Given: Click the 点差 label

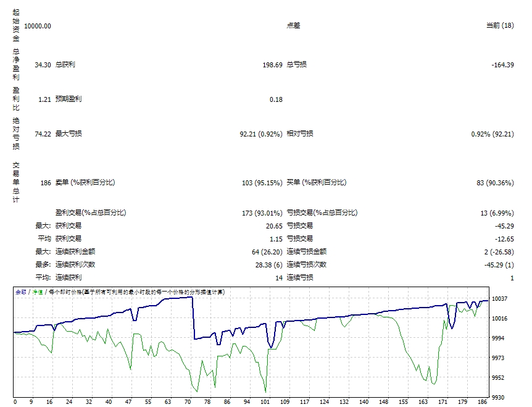Looking at the screenshot, I should (294, 26).
